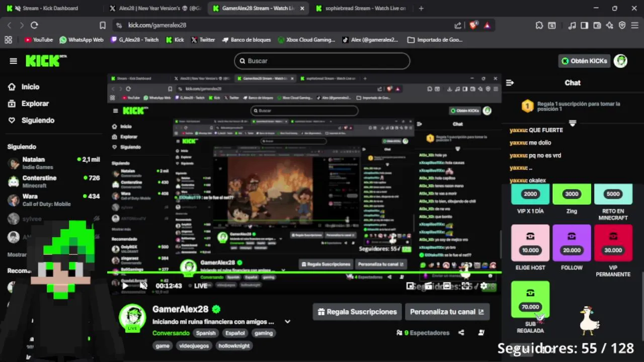Open the Brave Shields icon
Image resolution: width=644 pixels, height=362 pixels.
[x=473, y=25]
